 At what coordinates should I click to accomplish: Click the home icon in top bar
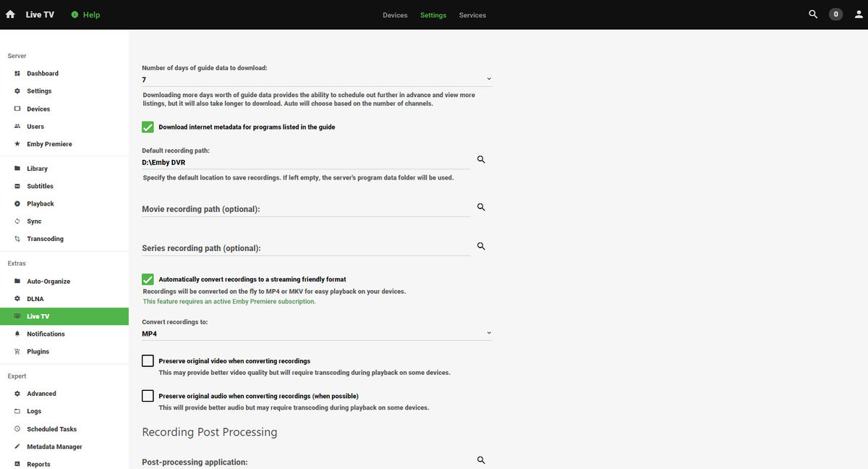click(x=11, y=14)
